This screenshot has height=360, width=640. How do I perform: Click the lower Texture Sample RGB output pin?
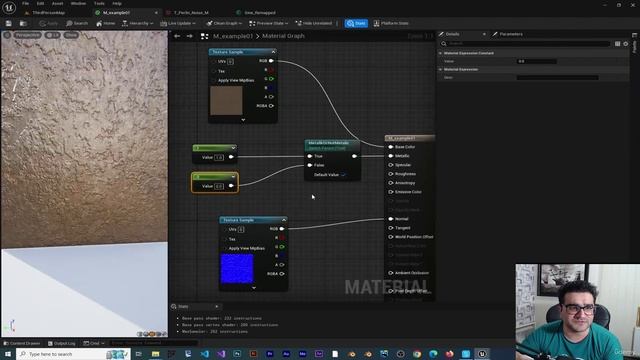tap(282, 229)
